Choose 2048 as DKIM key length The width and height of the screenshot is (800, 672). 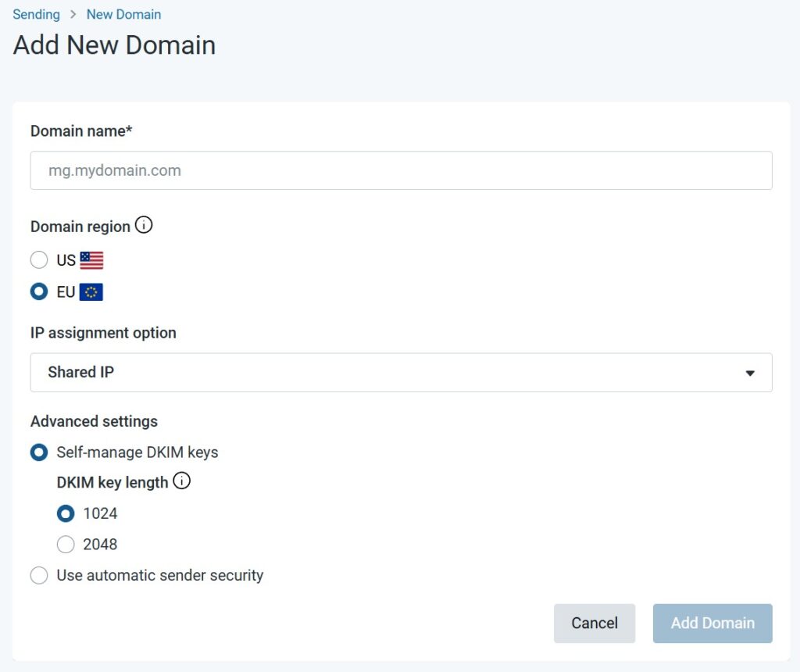[x=66, y=544]
